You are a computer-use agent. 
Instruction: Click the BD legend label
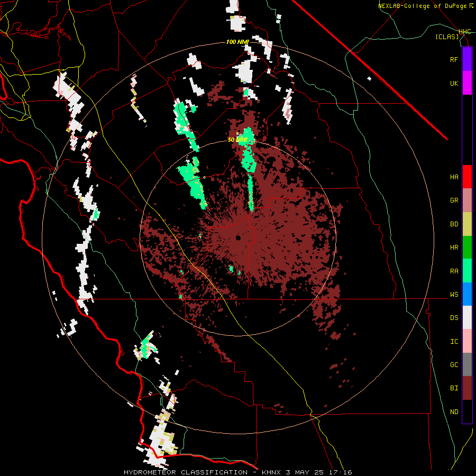pyautogui.click(x=454, y=224)
